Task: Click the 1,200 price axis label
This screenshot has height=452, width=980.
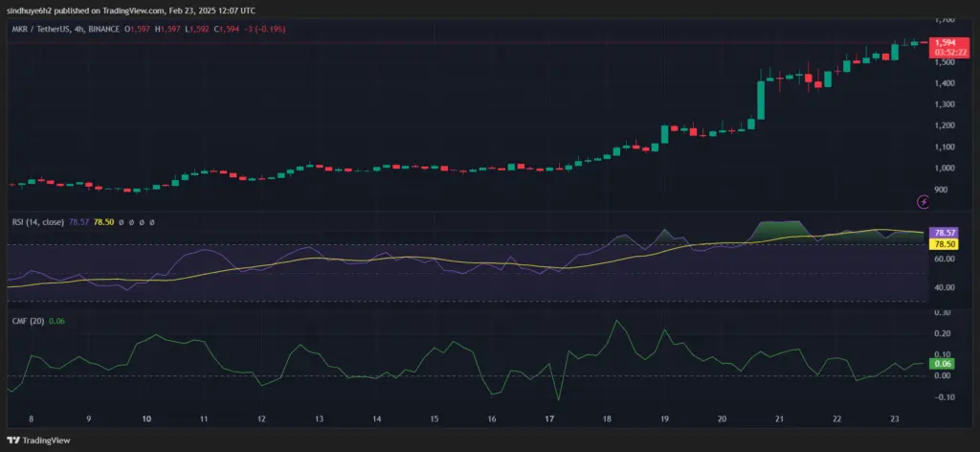Action: tap(945, 125)
